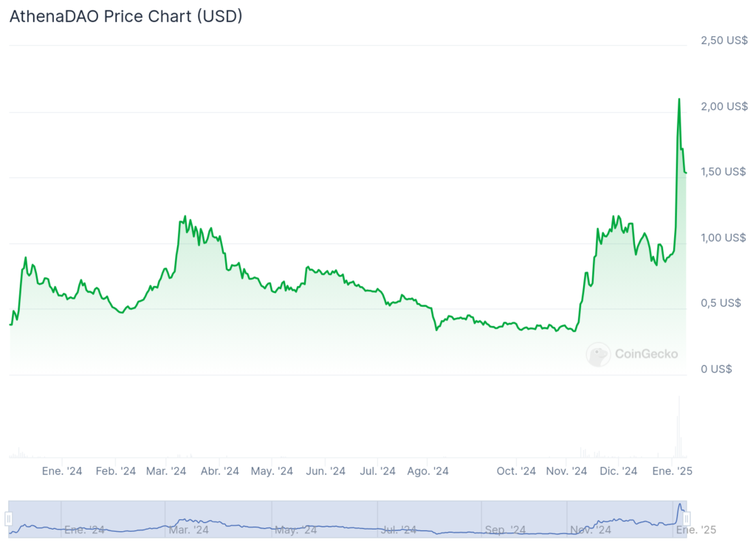Select the Ene. '24 x-axis label

pos(62,471)
